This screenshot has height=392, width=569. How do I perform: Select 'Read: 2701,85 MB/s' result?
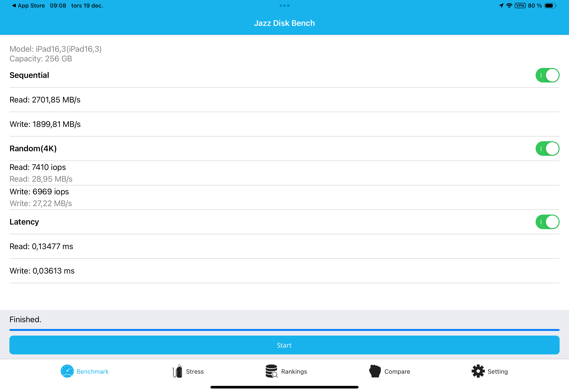[x=45, y=100]
